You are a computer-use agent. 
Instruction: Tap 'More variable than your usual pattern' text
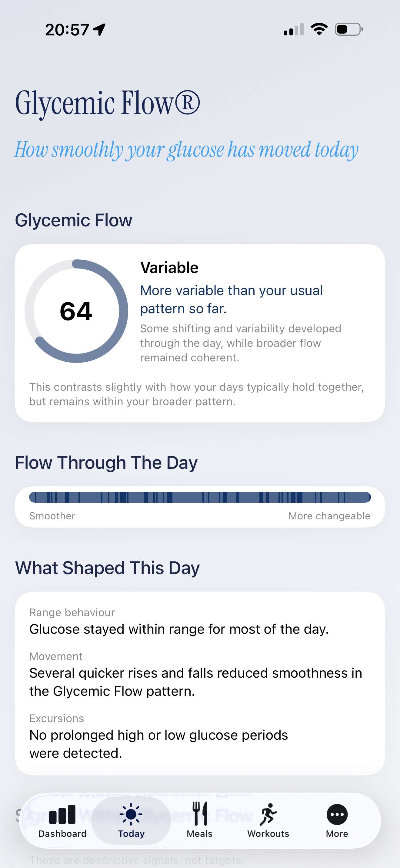[x=232, y=300]
